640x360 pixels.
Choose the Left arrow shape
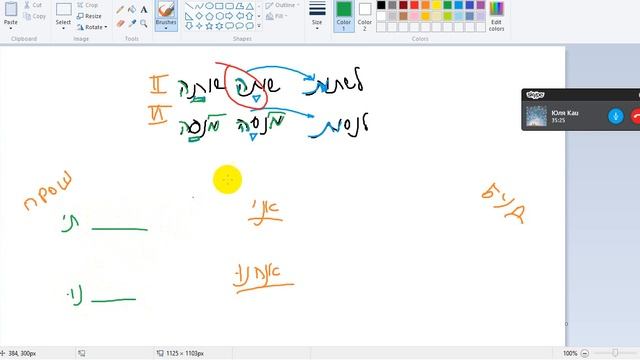240,16
